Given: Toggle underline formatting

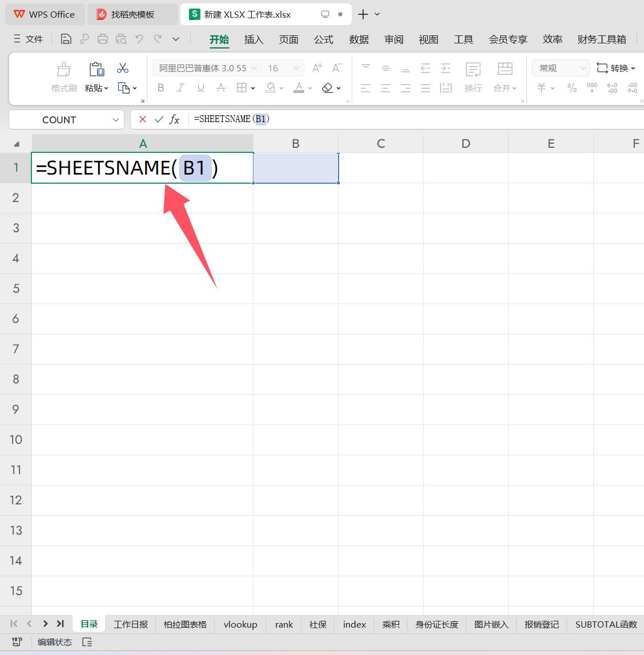Looking at the screenshot, I should [200, 88].
